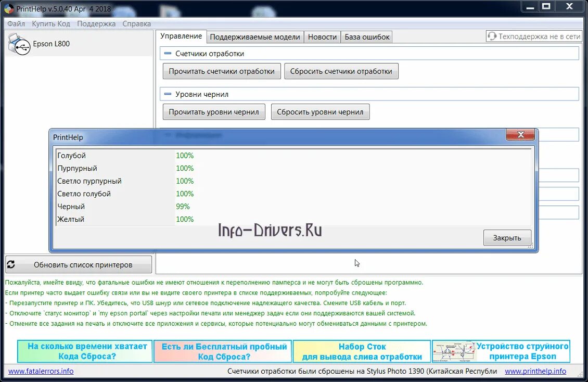The image size is (588, 382).
Task: Collapse the Счетчики отработки section
Action: pyautogui.click(x=168, y=54)
